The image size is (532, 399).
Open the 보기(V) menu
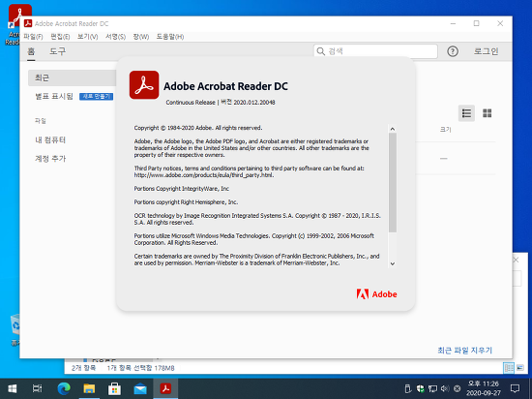87,37
